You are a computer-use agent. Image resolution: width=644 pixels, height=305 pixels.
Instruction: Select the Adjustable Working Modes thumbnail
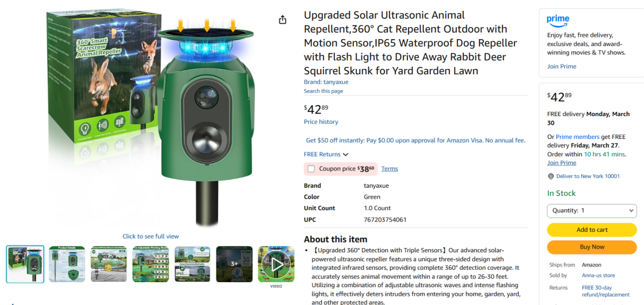click(151, 264)
